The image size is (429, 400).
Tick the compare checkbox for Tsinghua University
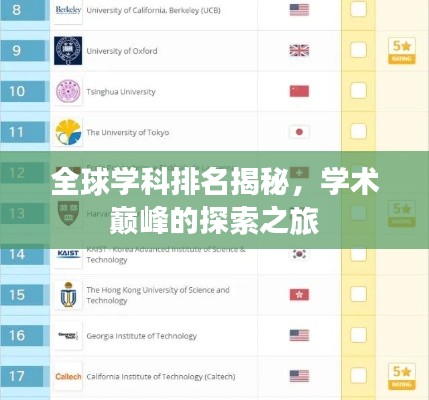358,91
